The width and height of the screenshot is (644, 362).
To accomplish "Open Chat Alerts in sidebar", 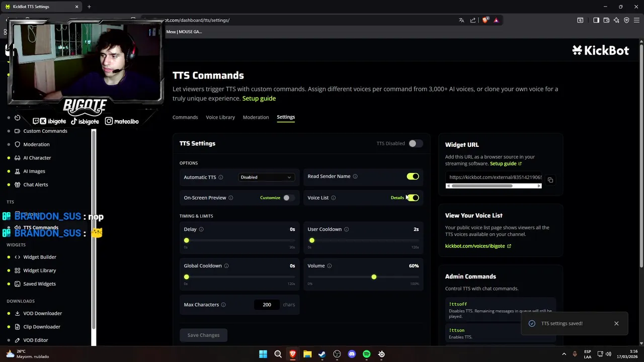I will [x=36, y=185].
